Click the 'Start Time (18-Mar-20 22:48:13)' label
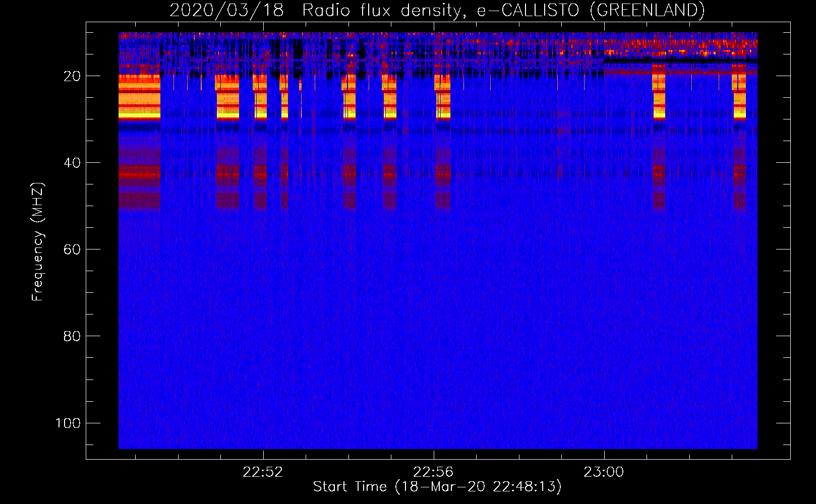 point(437,487)
